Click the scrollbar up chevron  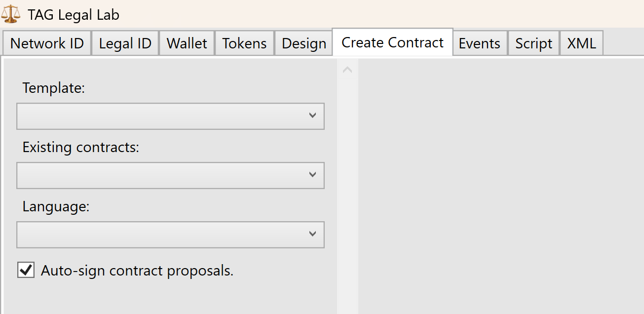(347, 69)
